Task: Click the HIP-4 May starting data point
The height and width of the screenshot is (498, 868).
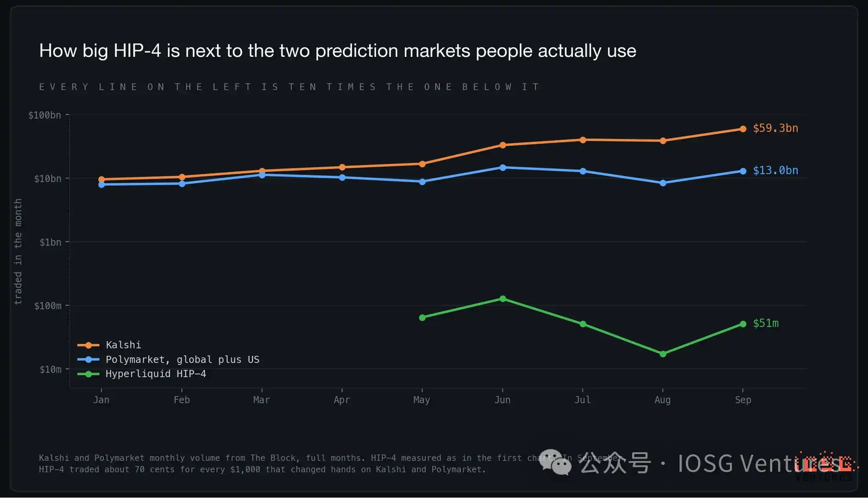Action: (422, 318)
